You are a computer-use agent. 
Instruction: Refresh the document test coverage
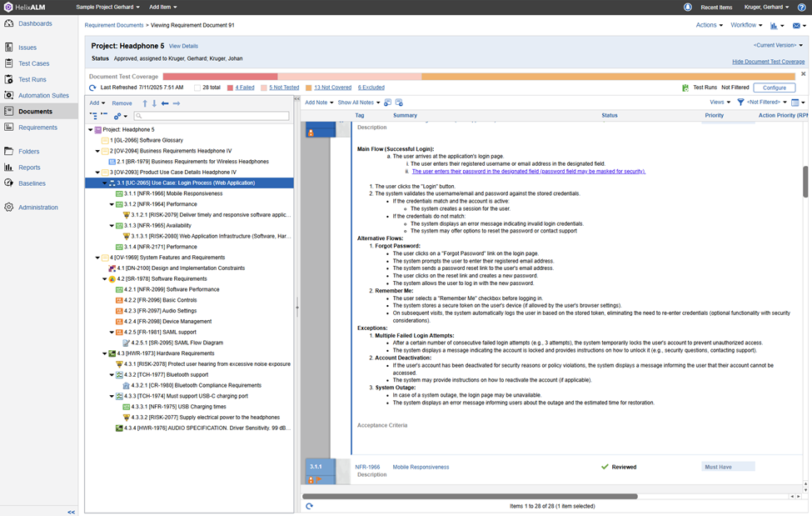(x=92, y=88)
